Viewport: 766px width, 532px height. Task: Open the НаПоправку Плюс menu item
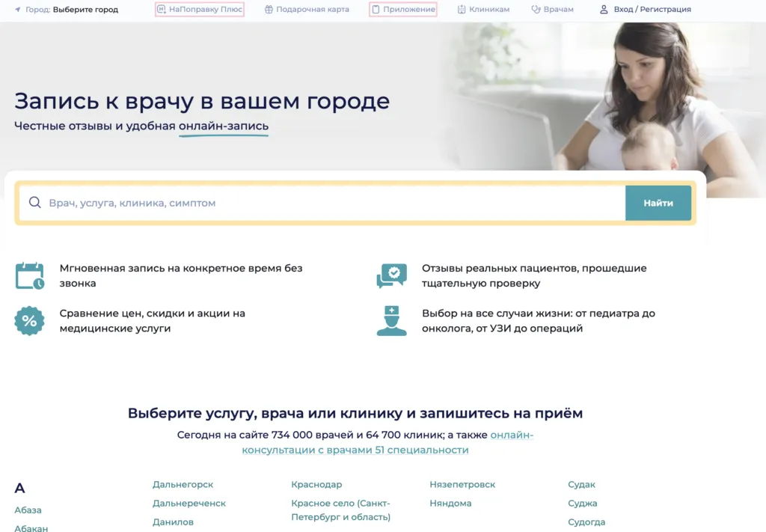200,10
